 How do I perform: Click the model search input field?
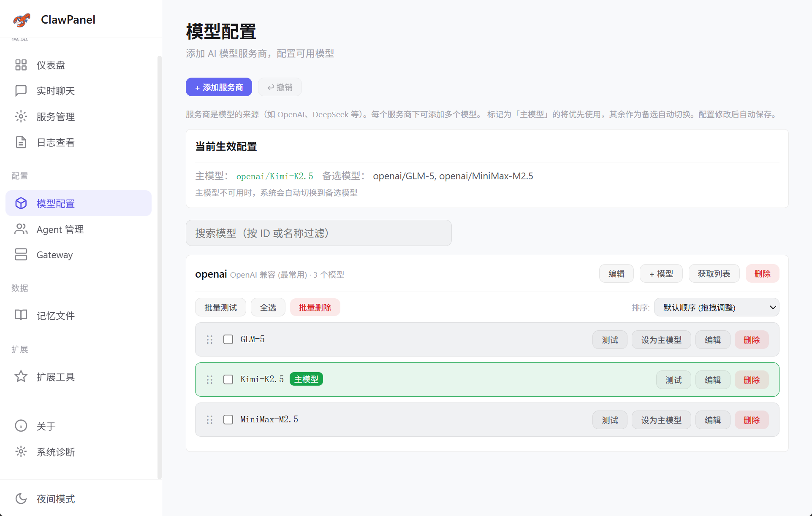point(318,232)
